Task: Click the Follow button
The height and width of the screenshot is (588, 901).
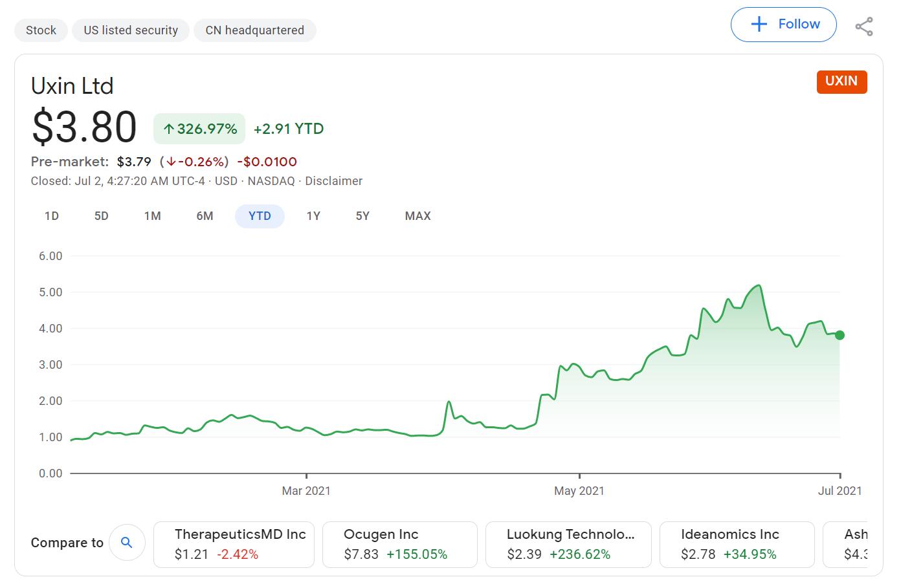Action: pyautogui.click(x=783, y=25)
